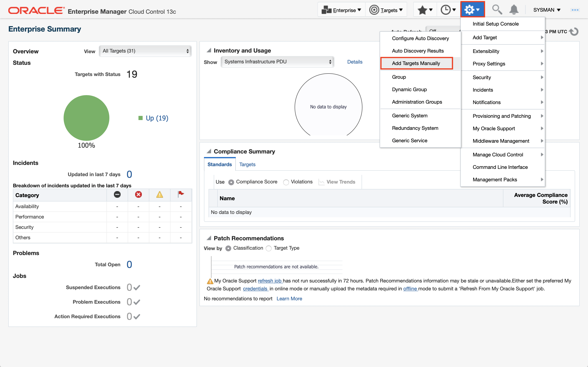
Task: Open Security submenu in Setup menu
Action: (503, 77)
